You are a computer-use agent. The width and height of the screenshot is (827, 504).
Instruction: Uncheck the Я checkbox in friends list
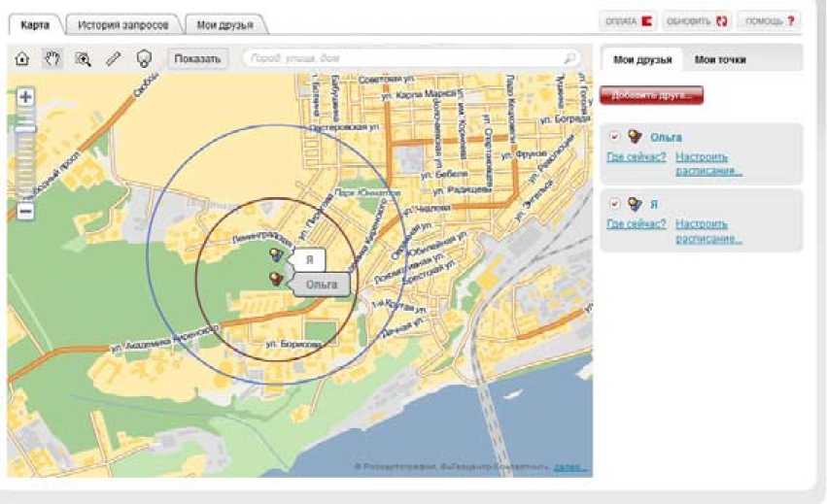(x=614, y=204)
